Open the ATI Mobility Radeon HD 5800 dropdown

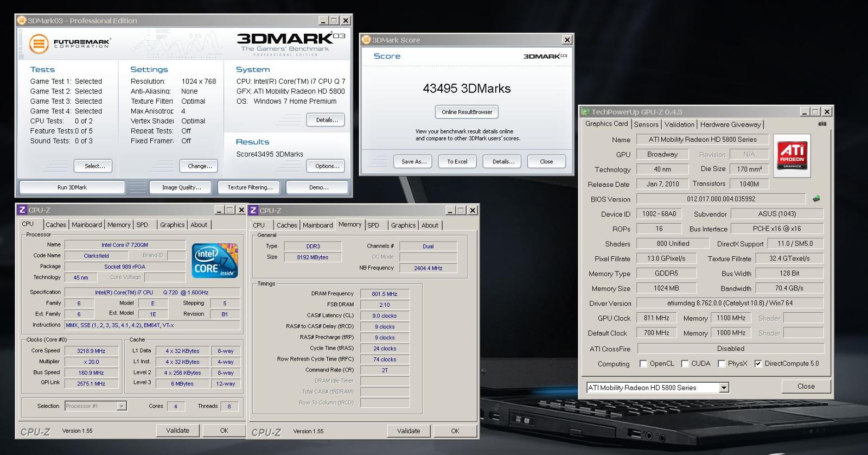(724, 388)
